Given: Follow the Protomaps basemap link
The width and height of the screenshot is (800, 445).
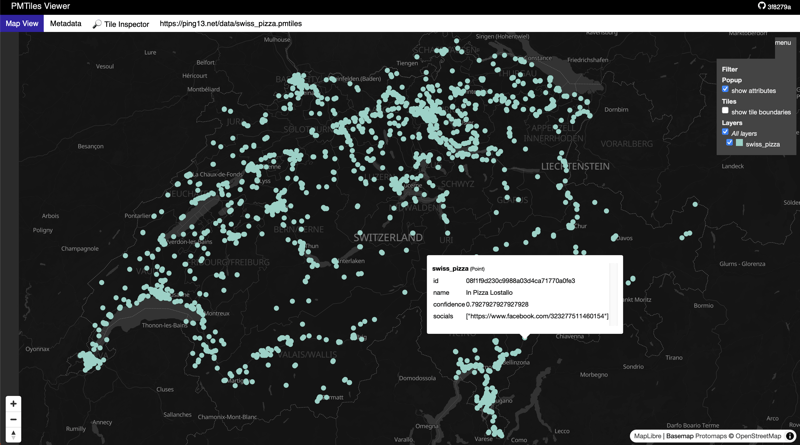Looking at the screenshot, I should point(711,436).
